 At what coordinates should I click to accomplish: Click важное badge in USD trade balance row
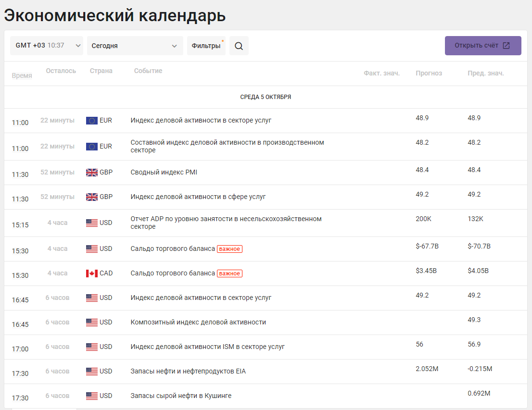[230, 249]
